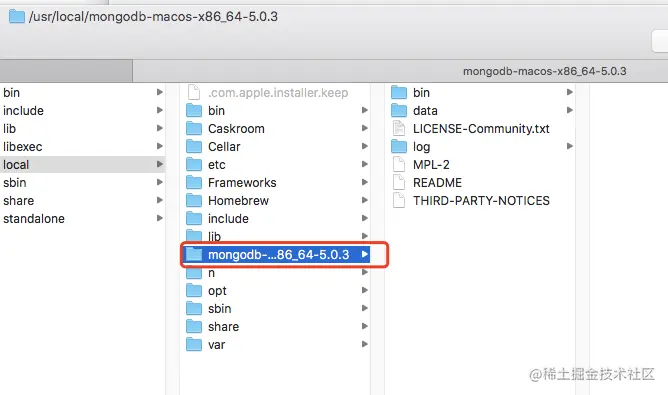Click the Frameworks folder icon
The height and width of the screenshot is (395, 668).
pos(194,182)
